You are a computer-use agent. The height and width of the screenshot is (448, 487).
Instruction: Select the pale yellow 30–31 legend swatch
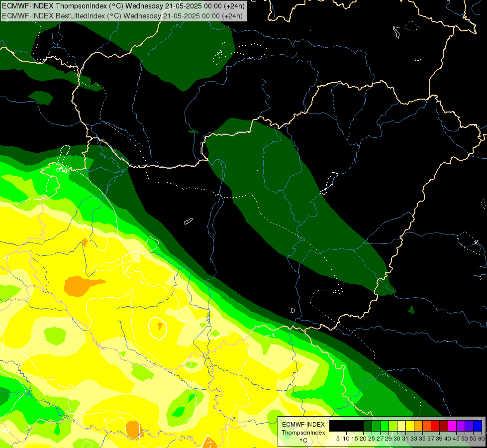[x=401, y=426]
